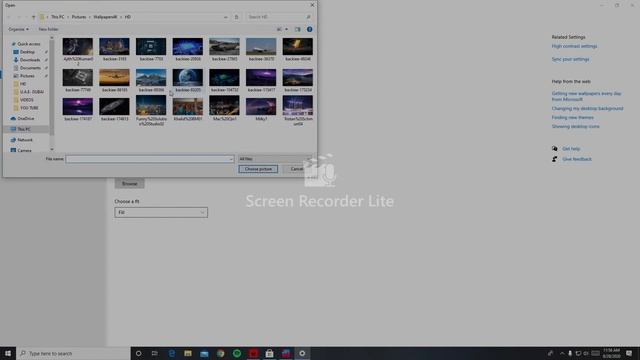
Task: Click Browse button in Settings window
Action: point(129,184)
